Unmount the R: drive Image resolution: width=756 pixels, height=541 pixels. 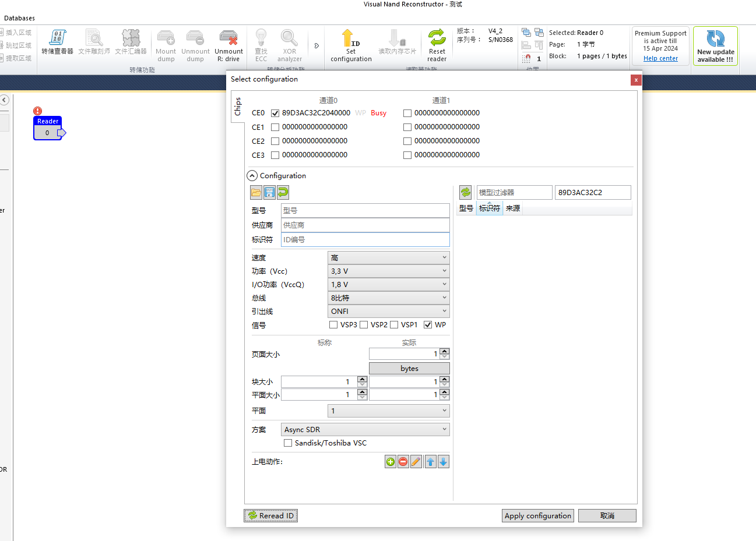tap(228, 45)
